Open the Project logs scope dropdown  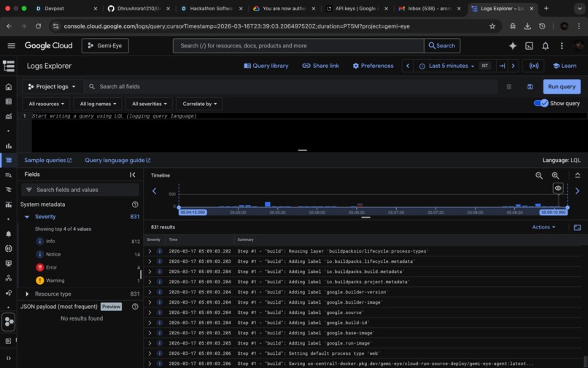(x=52, y=87)
